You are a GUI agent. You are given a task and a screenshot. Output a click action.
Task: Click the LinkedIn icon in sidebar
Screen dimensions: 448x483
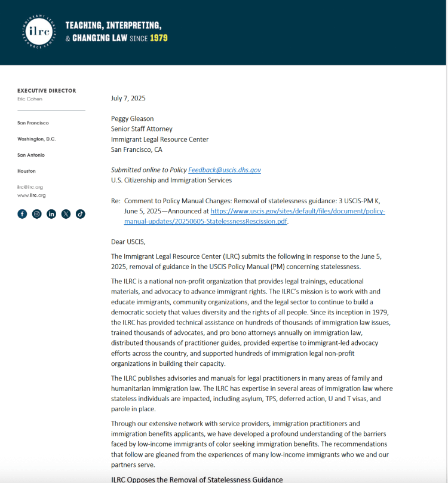[51, 213]
